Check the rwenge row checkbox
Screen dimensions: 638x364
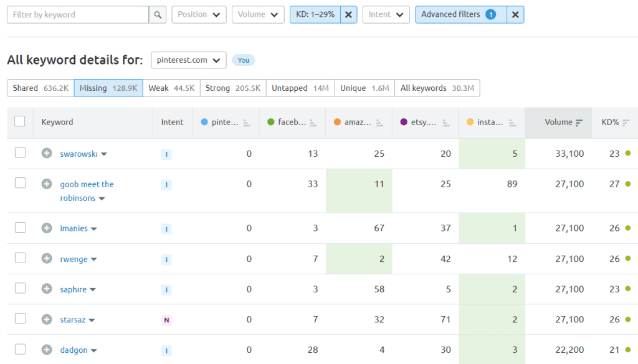20,258
